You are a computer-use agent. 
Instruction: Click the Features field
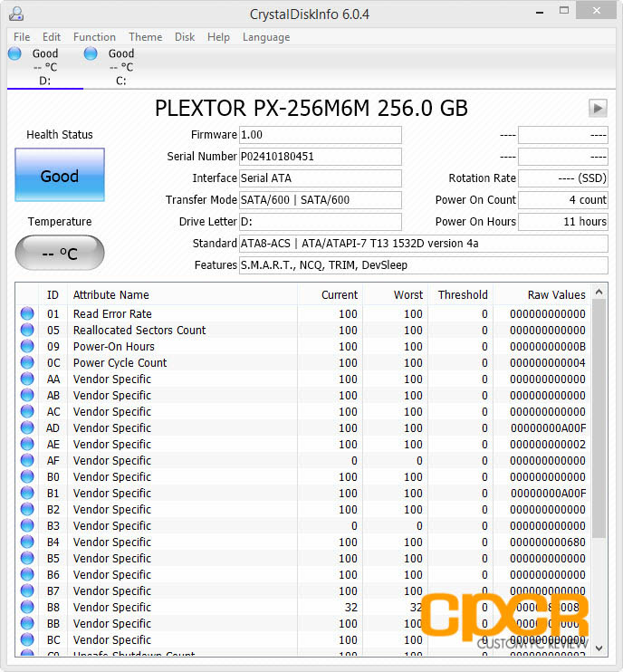point(423,265)
